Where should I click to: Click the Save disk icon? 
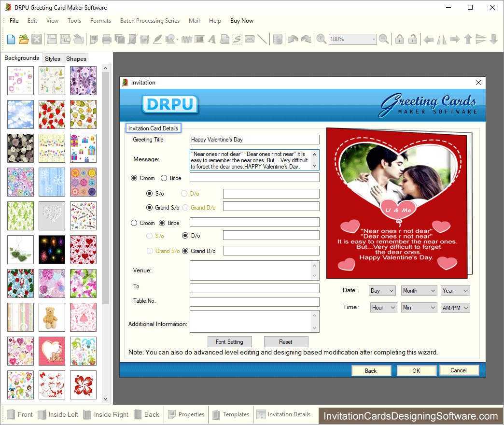(x=52, y=39)
